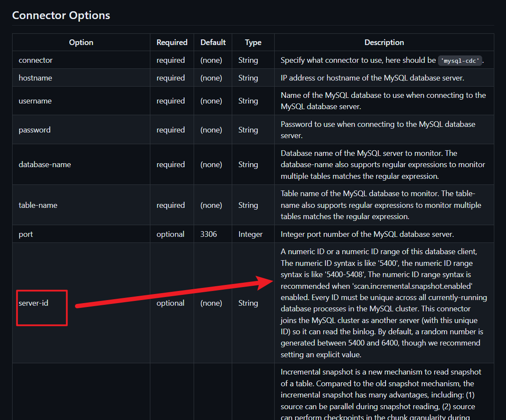
Task: Click '(none)' default in the server-id row
Action: tap(211, 303)
